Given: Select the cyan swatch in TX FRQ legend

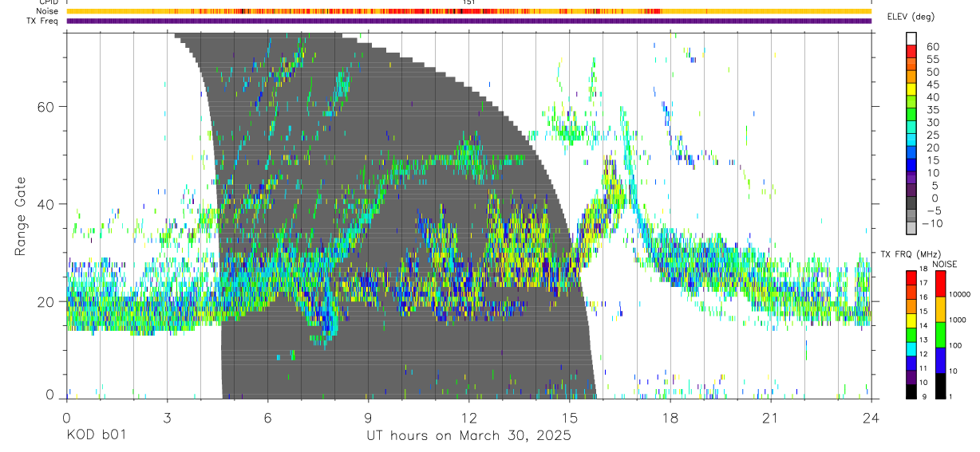Looking at the screenshot, I should (x=911, y=349).
